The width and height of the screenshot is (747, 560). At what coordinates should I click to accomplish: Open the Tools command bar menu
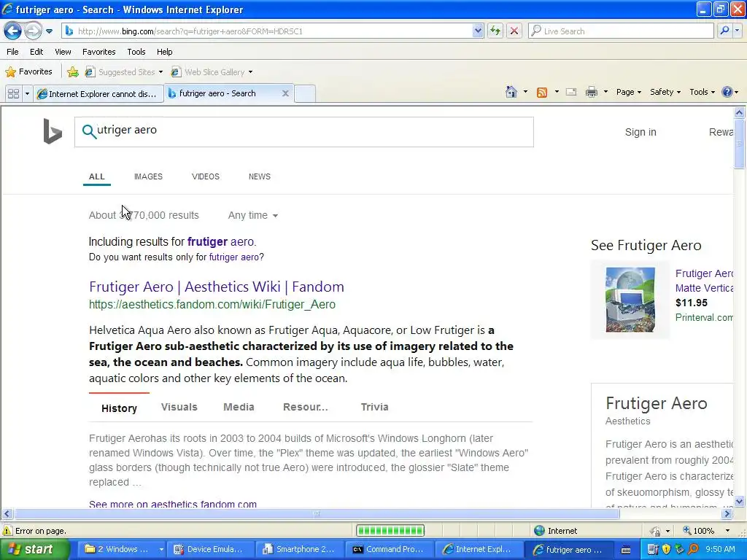(702, 92)
